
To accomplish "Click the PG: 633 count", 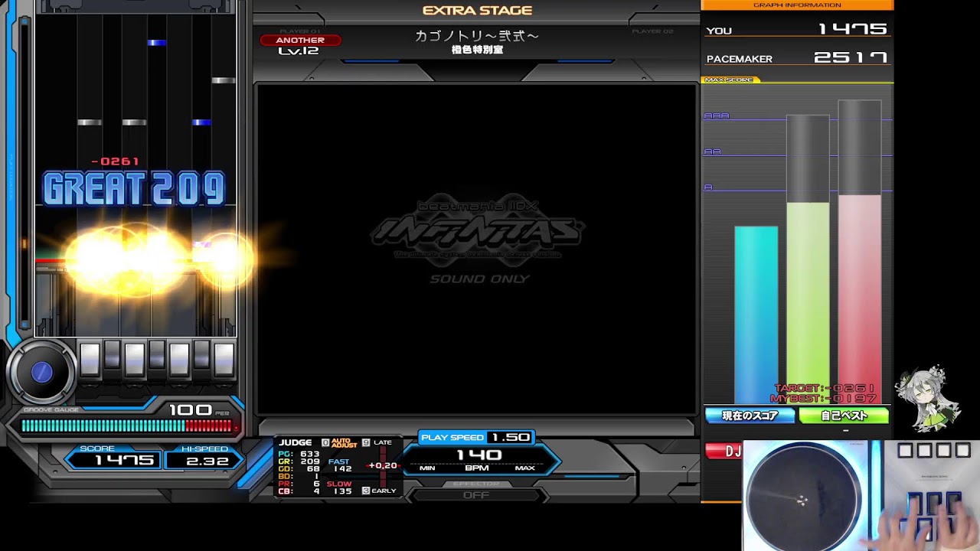I will coord(299,454).
